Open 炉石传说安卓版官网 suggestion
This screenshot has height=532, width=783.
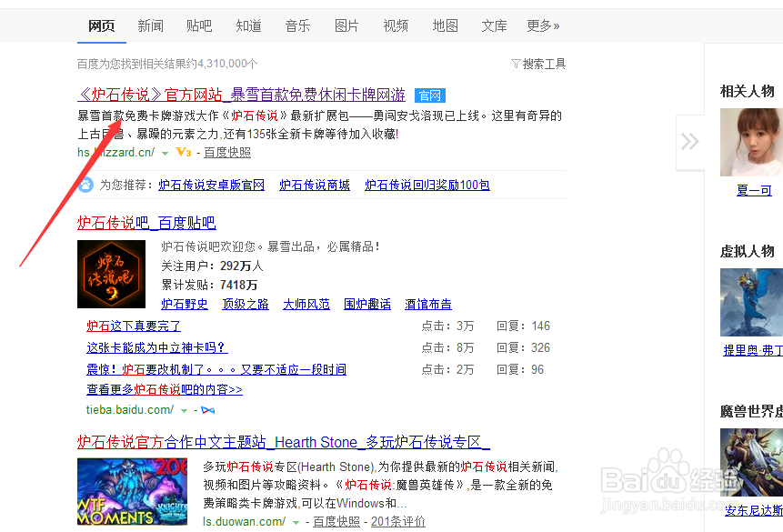click(x=212, y=185)
